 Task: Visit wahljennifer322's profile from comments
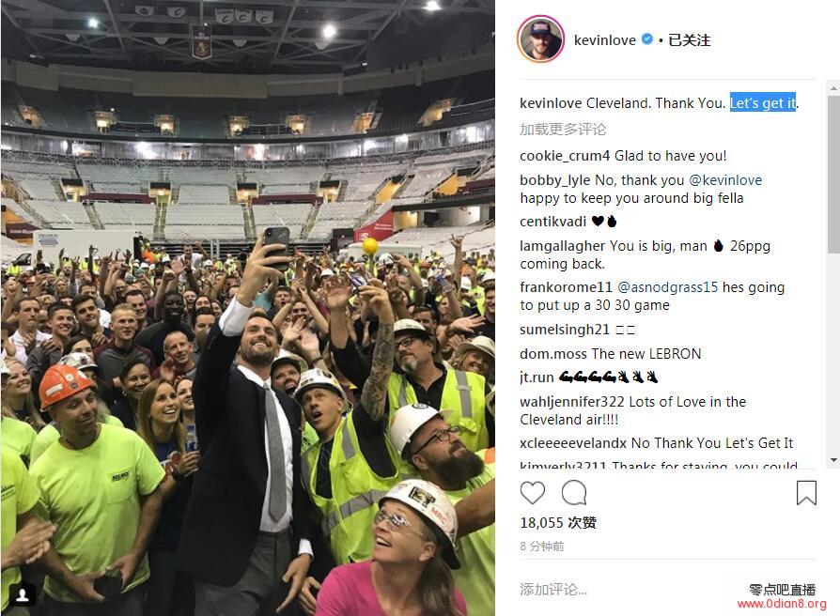pyautogui.click(x=572, y=402)
